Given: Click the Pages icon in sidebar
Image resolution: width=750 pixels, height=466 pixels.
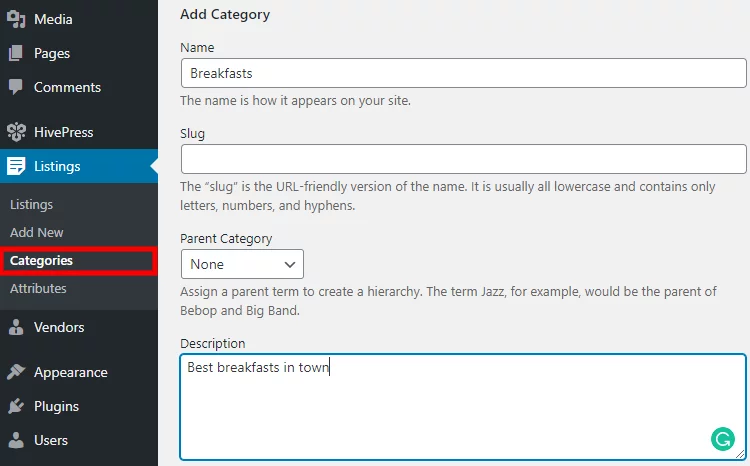Looking at the screenshot, I should click(16, 53).
